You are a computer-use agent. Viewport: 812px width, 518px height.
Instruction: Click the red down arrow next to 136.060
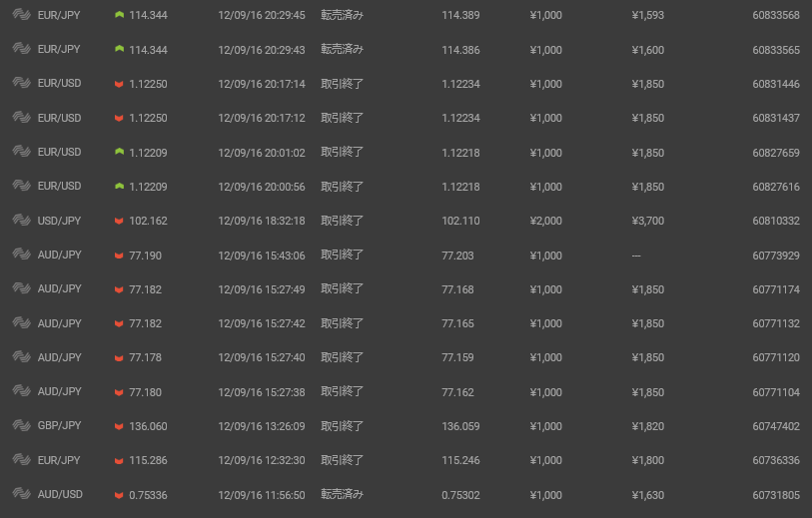tap(119, 426)
